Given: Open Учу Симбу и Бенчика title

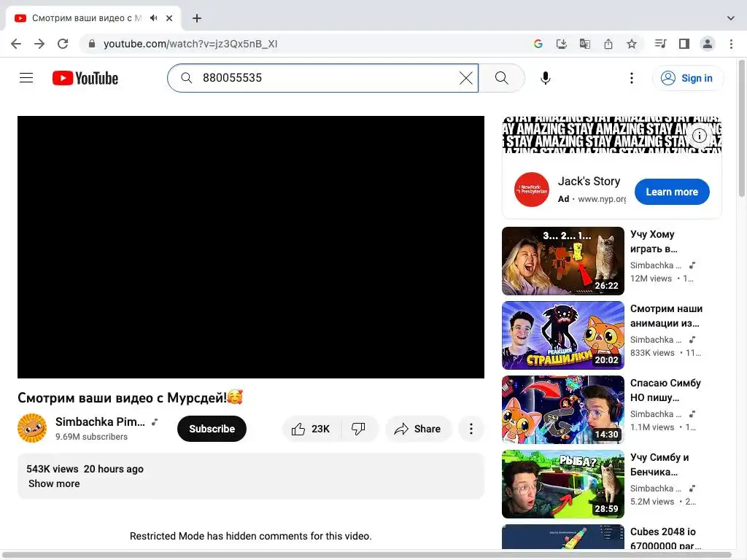Looking at the screenshot, I should pyautogui.click(x=659, y=464).
